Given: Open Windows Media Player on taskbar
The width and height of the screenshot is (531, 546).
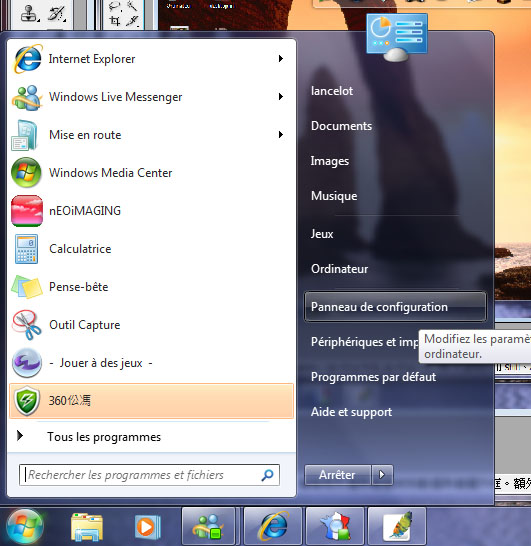Looking at the screenshot, I should [148, 527].
